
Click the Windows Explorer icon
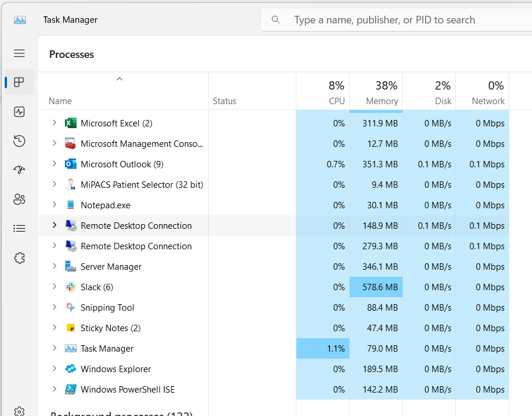click(x=71, y=369)
